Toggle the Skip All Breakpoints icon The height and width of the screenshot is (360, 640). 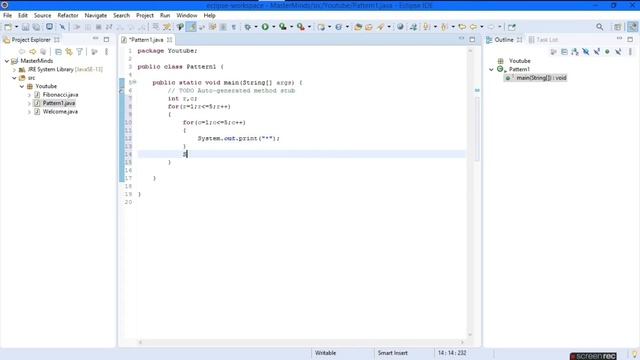[62, 27]
